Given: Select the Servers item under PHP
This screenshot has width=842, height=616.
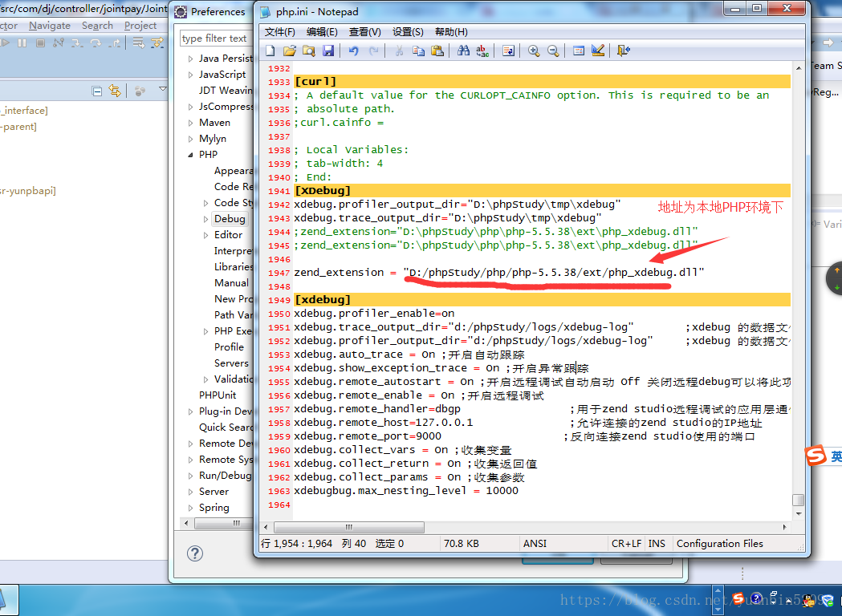Looking at the screenshot, I should click(231, 363).
